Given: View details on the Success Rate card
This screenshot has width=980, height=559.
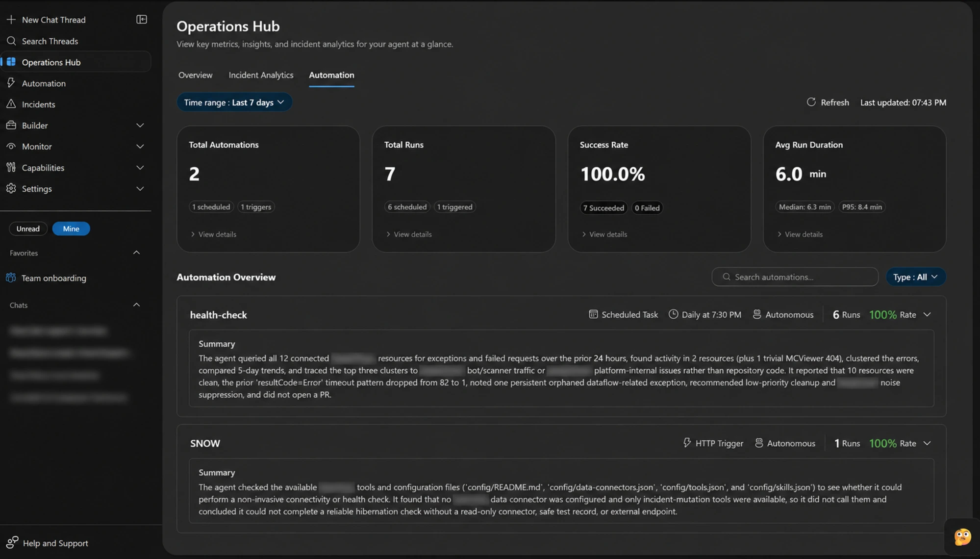Looking at the screenshot, I should click(x=604, y=234).
